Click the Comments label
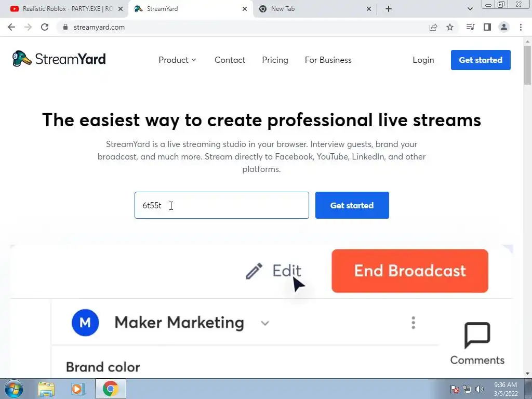 click(x=477, y=360)
